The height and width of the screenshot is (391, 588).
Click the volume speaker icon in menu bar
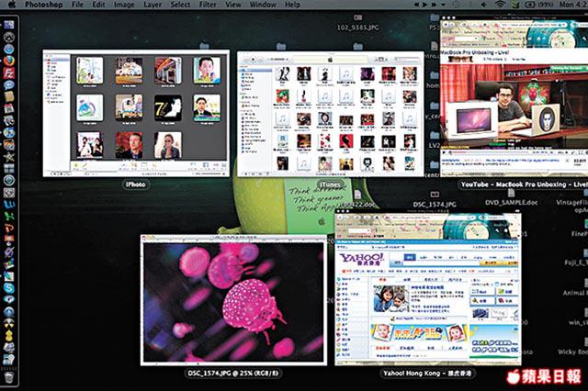point(483,5)
